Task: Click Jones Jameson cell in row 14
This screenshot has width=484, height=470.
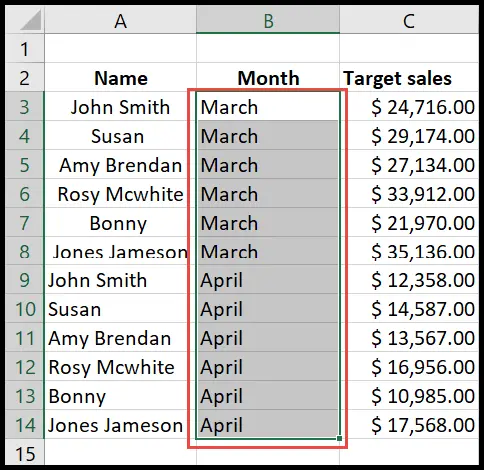Action: (120, 425)
